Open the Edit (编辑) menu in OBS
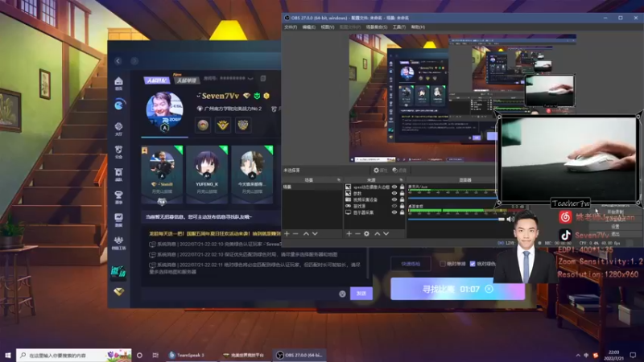Screen dimensions: 644x362 pos(309,27)
